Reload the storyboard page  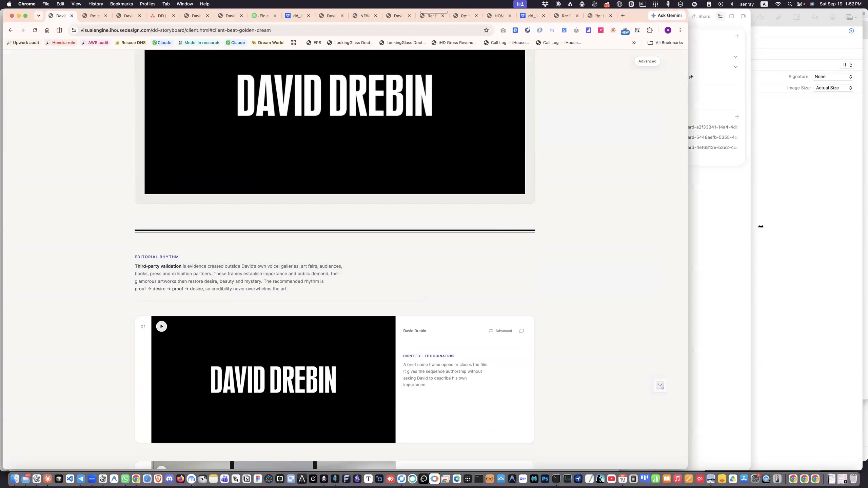35,30
